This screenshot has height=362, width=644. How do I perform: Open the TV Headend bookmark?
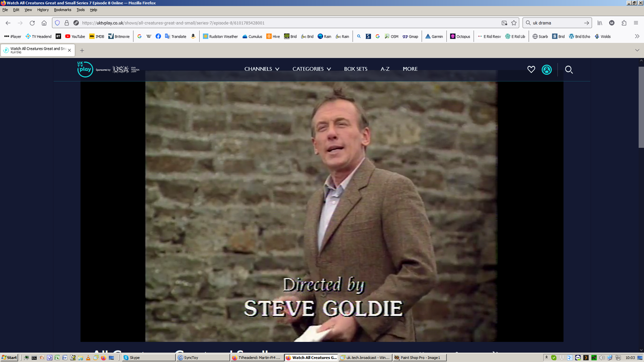[x=38, y=36]
